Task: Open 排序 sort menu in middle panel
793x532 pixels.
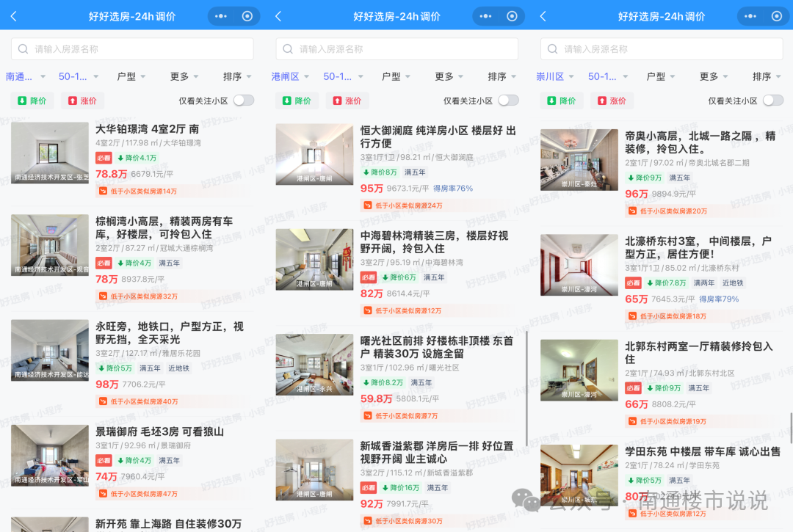Action: click(501, 76)
